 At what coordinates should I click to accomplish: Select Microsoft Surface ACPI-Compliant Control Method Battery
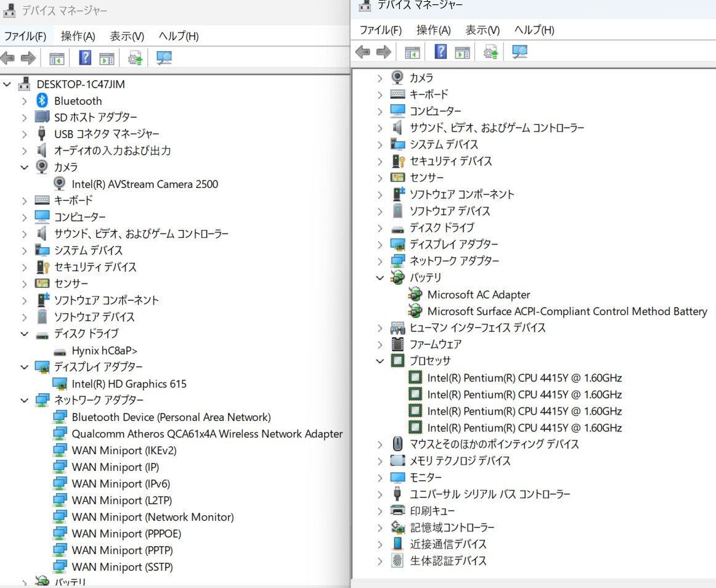567,311
